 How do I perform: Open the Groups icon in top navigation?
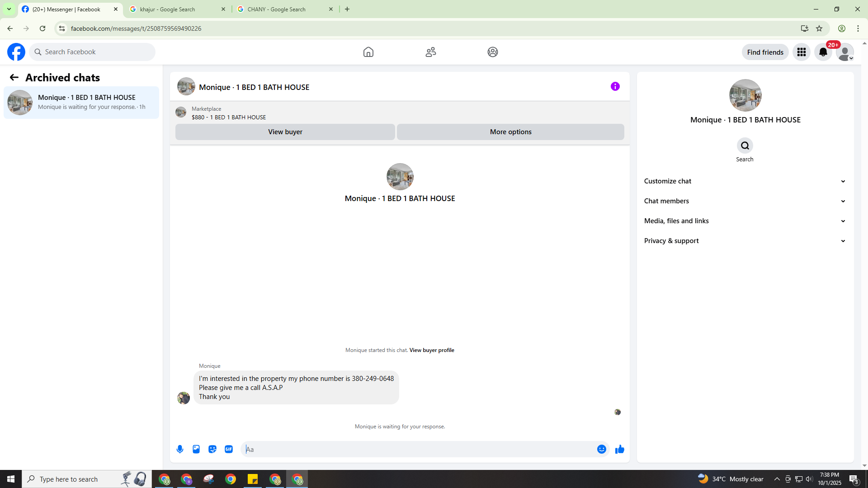[x=493, y=52]
